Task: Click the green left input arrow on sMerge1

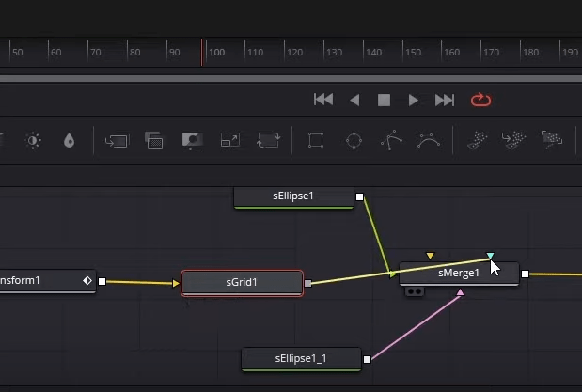Action: [393, 274]
